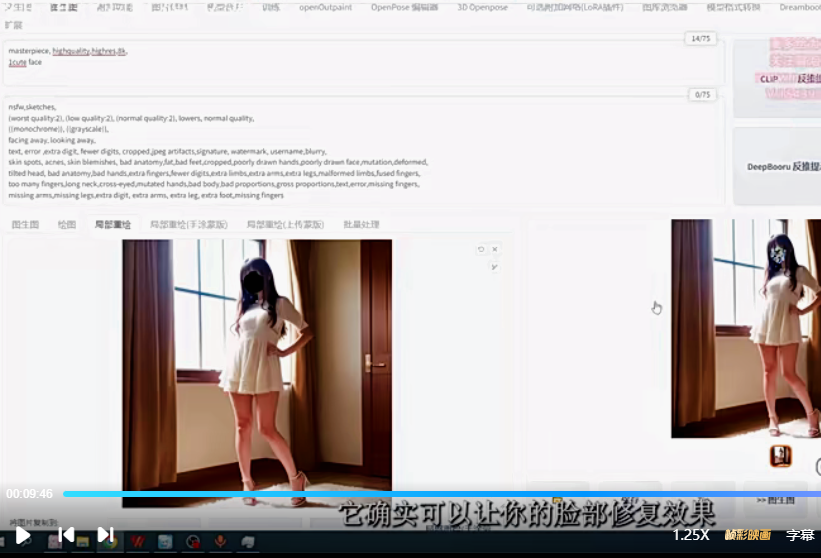Screen dimensions: 821x558
Task: Open the LoRA additional networks tab
Action: 575,7
